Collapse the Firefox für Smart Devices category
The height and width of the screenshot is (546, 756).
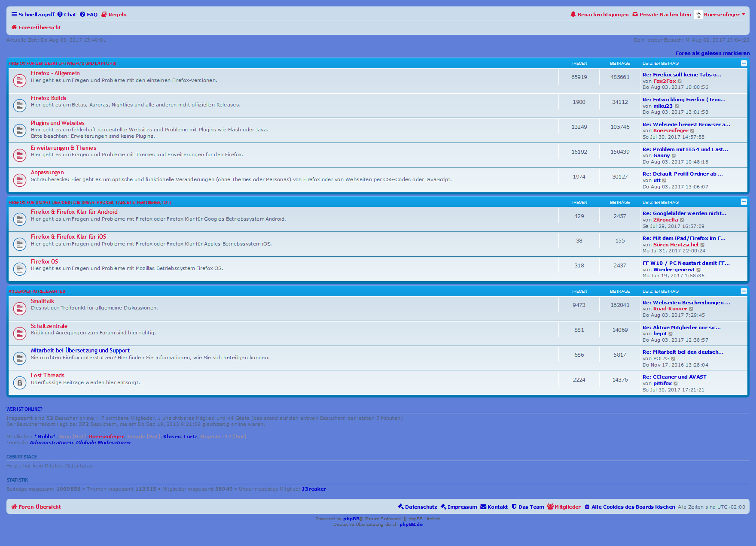[744, 202]
